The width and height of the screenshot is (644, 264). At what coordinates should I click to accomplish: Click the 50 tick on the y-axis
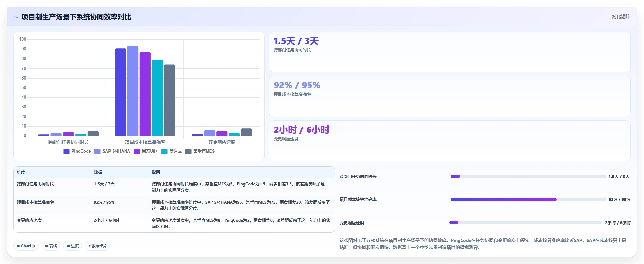click(x=24, y=88)
